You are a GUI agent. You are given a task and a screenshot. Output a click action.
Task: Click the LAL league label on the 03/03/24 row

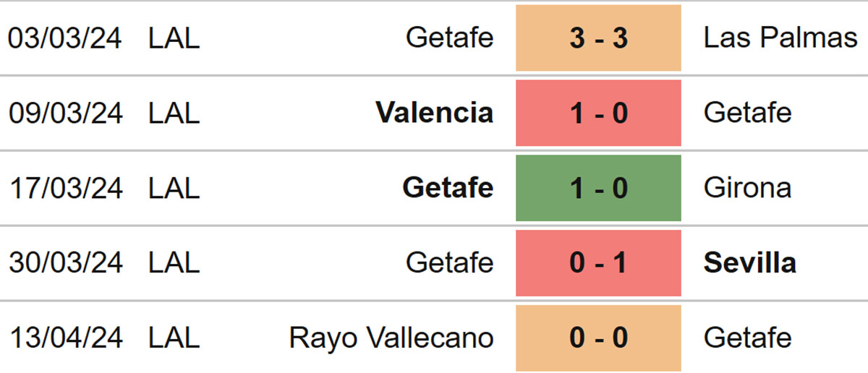pos(174,38)
